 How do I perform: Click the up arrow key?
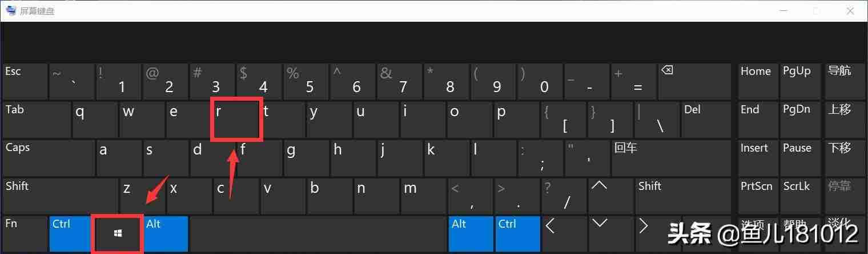point(612,195)
